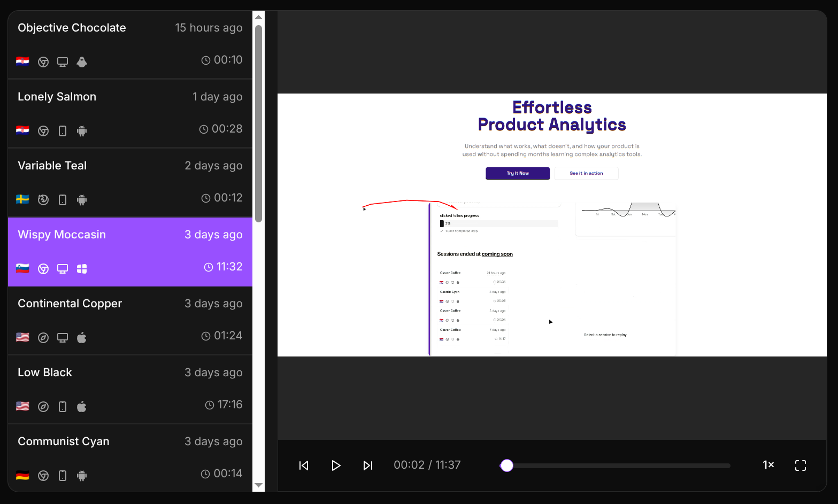Click the 1x playback speed control
The width and height of the screenshot is (838, 504).
point(768,465)
